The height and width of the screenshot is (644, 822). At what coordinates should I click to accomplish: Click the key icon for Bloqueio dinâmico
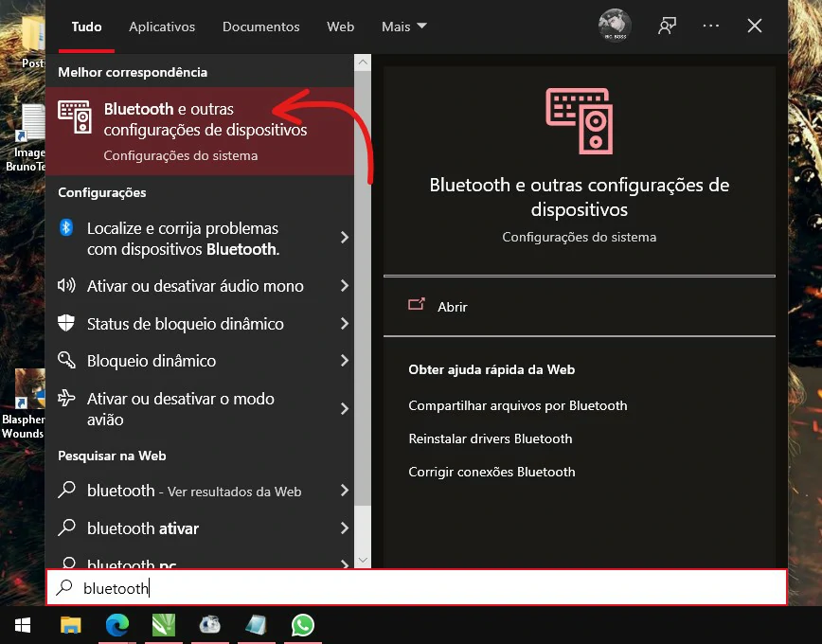[x=66, y=360]
